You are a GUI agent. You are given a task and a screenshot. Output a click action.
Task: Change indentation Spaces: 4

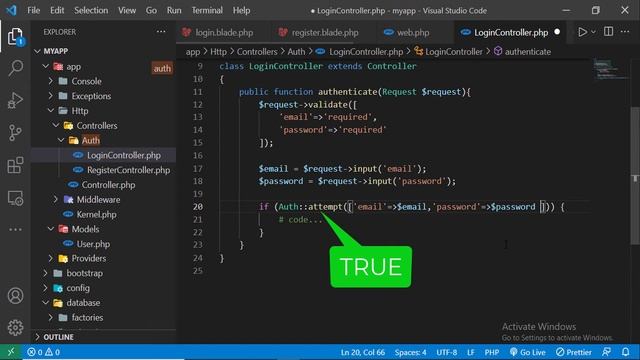(x=410, y=352)
